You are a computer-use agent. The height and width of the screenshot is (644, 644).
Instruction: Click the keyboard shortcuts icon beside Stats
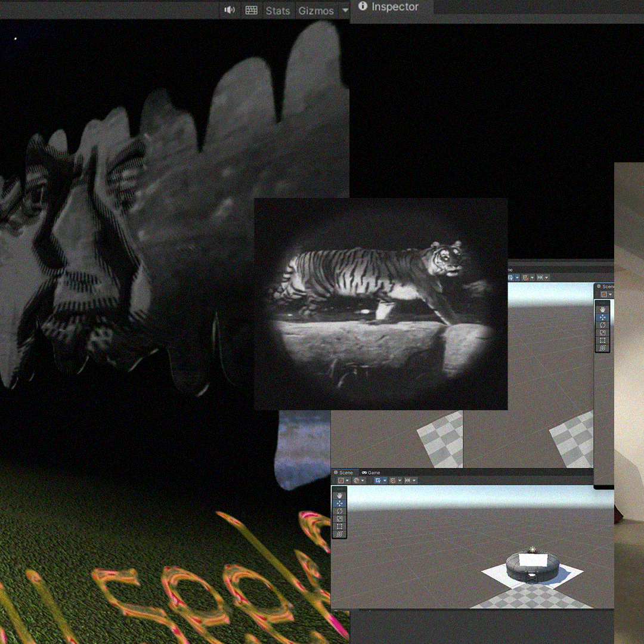[x=252, y=10]
